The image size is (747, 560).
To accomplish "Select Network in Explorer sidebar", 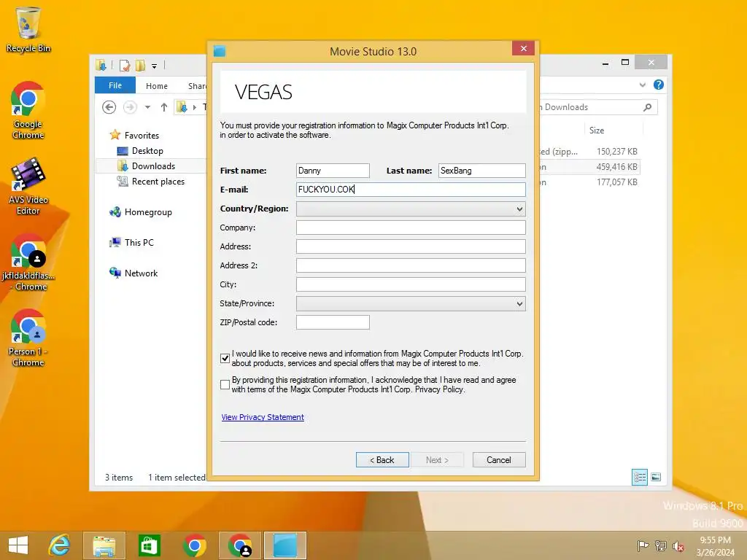I will 133,273.
